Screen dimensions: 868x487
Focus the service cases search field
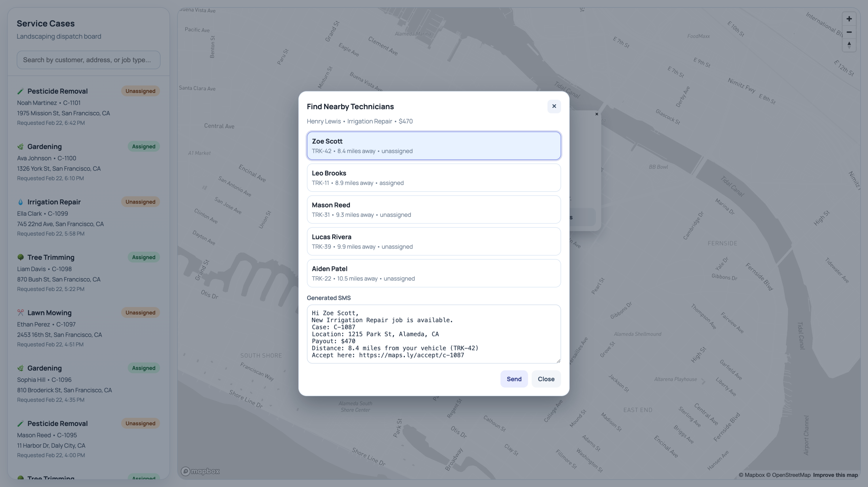pos(88,60)
